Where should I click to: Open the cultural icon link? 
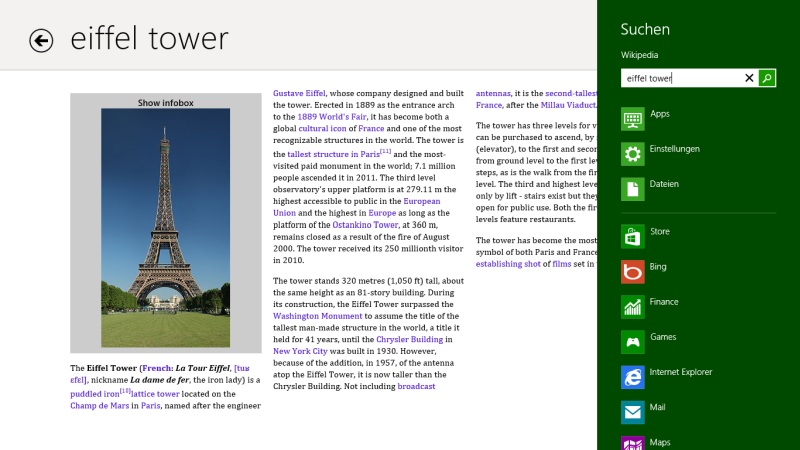[x=322, y=129]
